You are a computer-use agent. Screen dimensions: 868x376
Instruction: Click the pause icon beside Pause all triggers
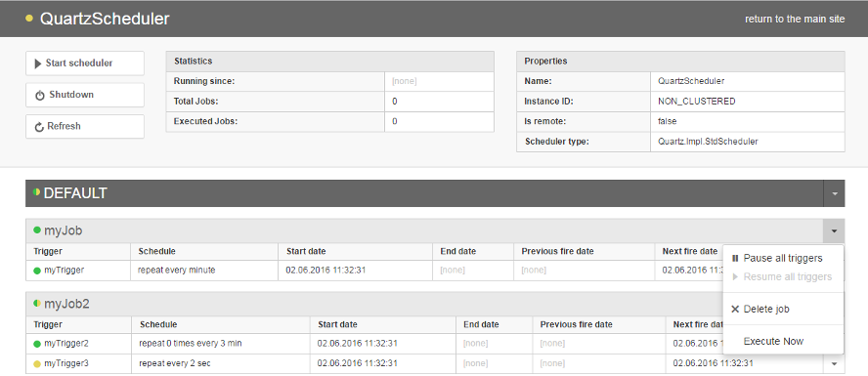(x=735, y=258)
